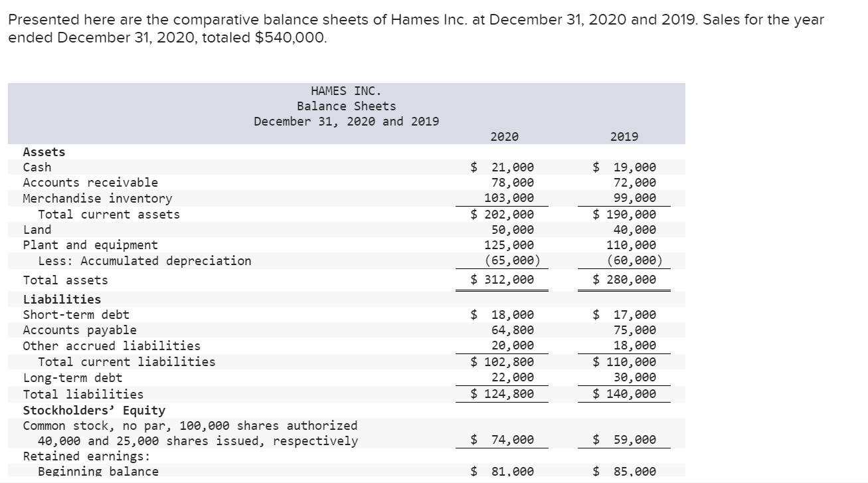This screenshot has height=483, width=868.
Task: Select 'Short-term debt' row label
Action: 76,315
